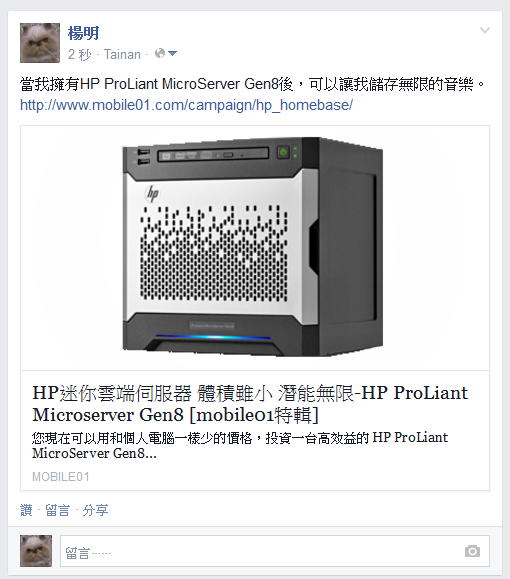Open the post options chevron menu

click(x=485, y=30)
